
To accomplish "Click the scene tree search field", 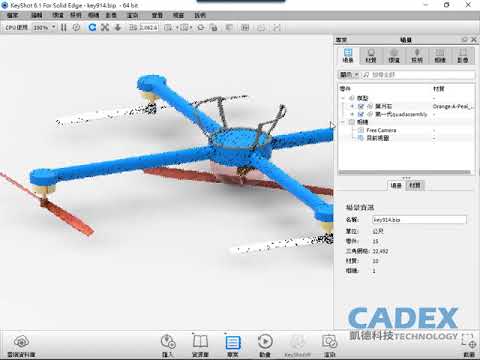I will (418, 75).
